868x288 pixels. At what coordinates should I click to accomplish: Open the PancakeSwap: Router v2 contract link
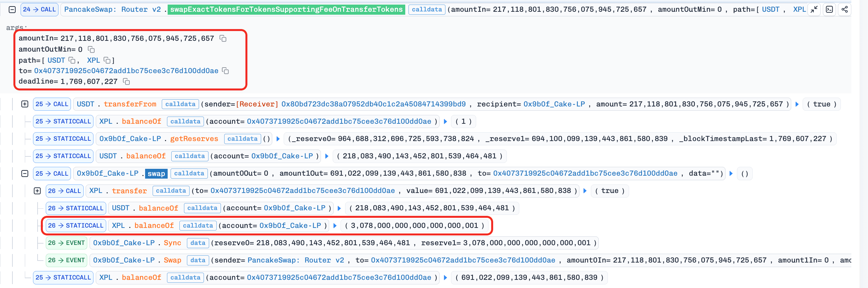[112, 9]
